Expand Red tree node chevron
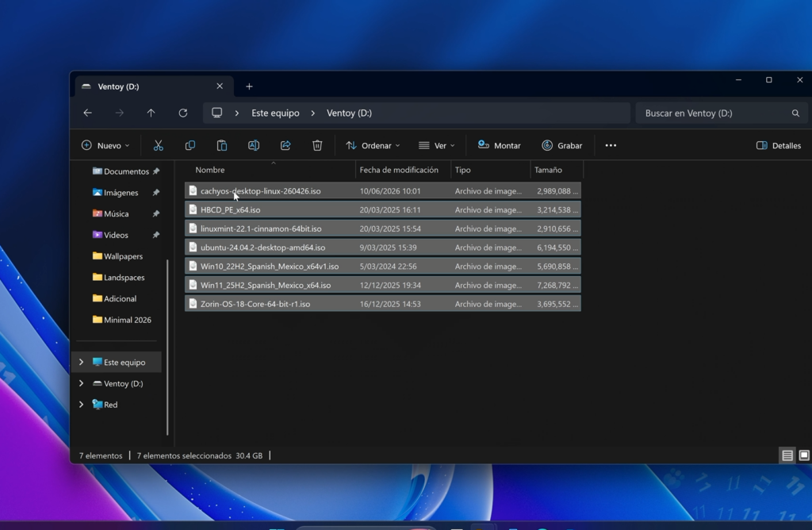 tap(82, 405)
